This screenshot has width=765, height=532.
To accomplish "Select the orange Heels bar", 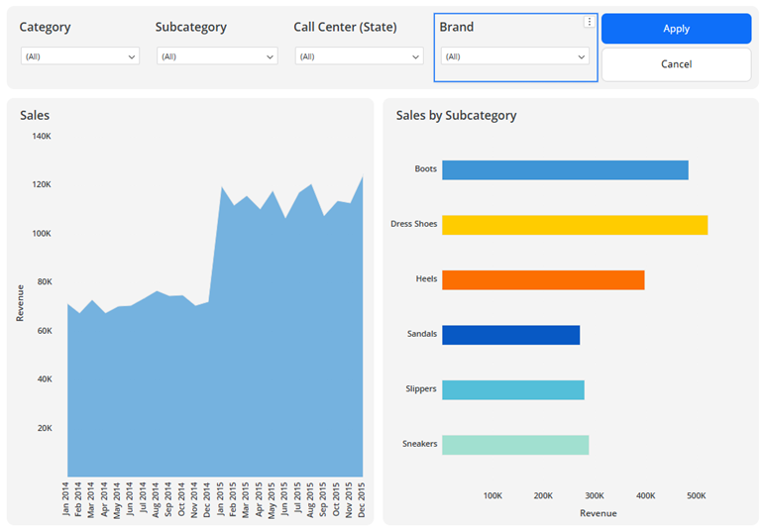I will [x=543, y=280].
